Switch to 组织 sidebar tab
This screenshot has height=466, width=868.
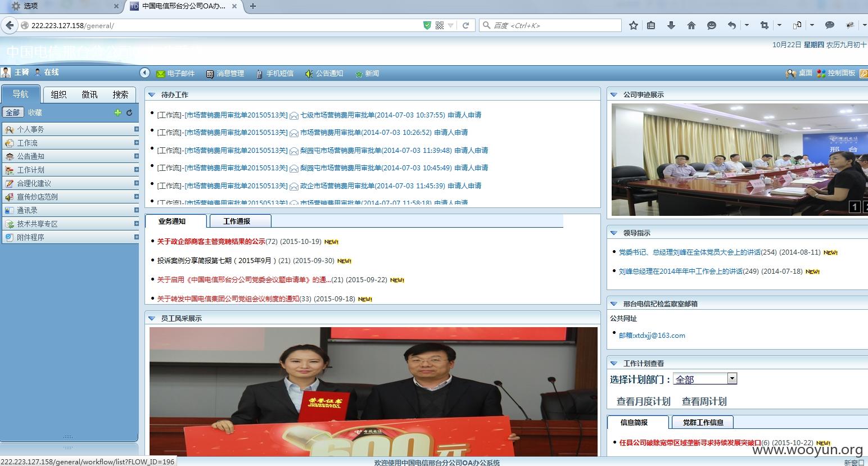click(x=58, y=94)
